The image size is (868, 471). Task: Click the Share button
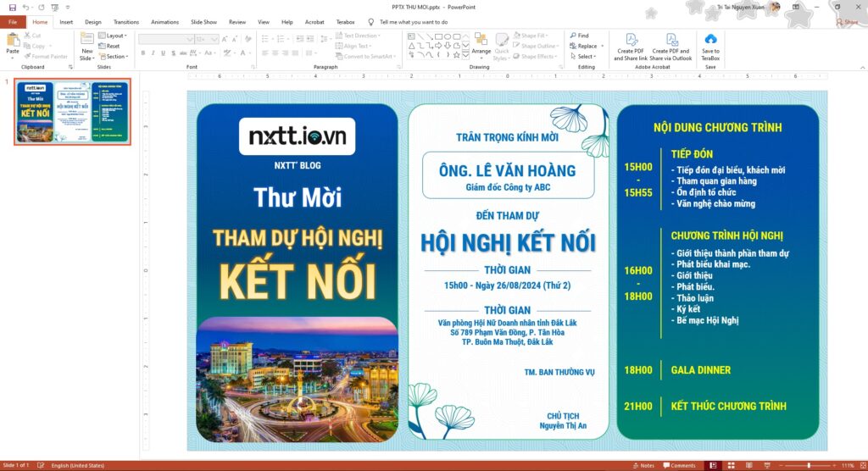pos(847,22)
